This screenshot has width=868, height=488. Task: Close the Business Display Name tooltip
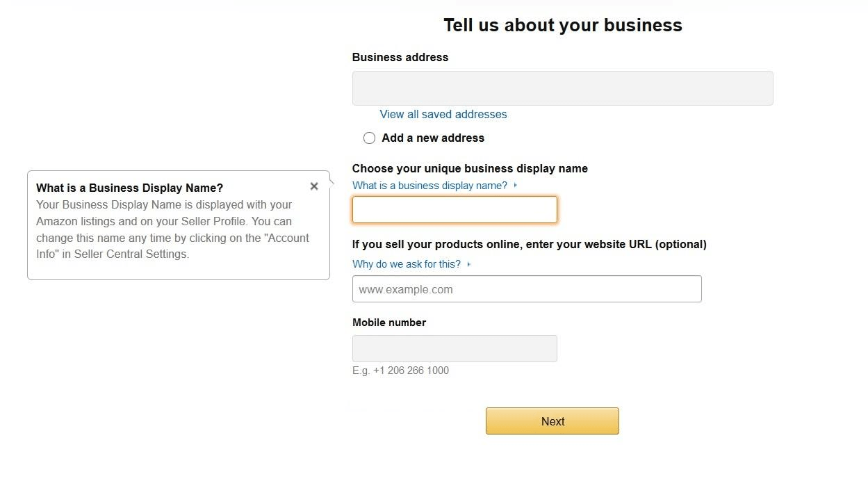[313, 186]
